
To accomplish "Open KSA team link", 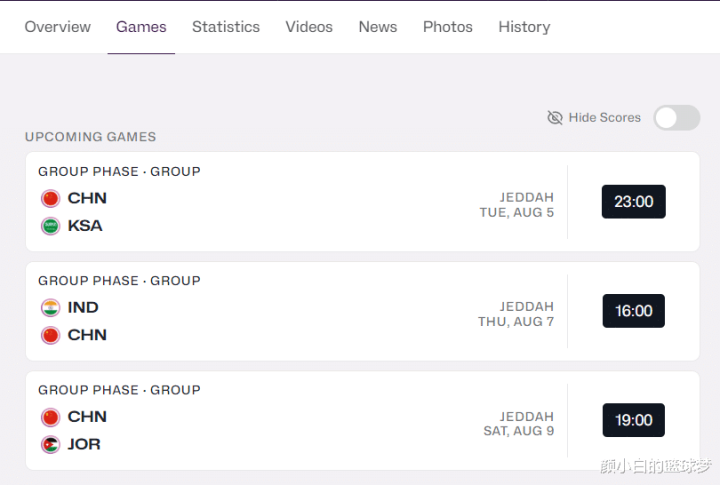I will (x=85, y=226).
